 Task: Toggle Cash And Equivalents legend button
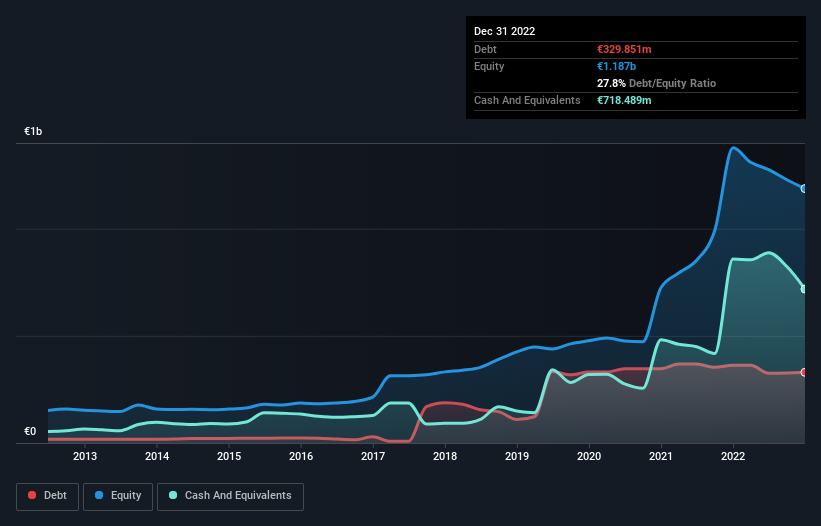tap(230, 496)
